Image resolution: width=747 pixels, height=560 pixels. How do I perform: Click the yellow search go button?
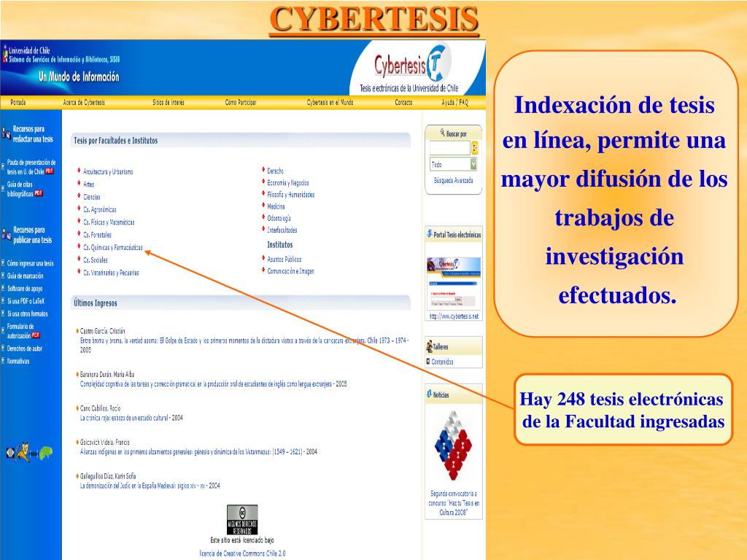(x=474, y=148)
